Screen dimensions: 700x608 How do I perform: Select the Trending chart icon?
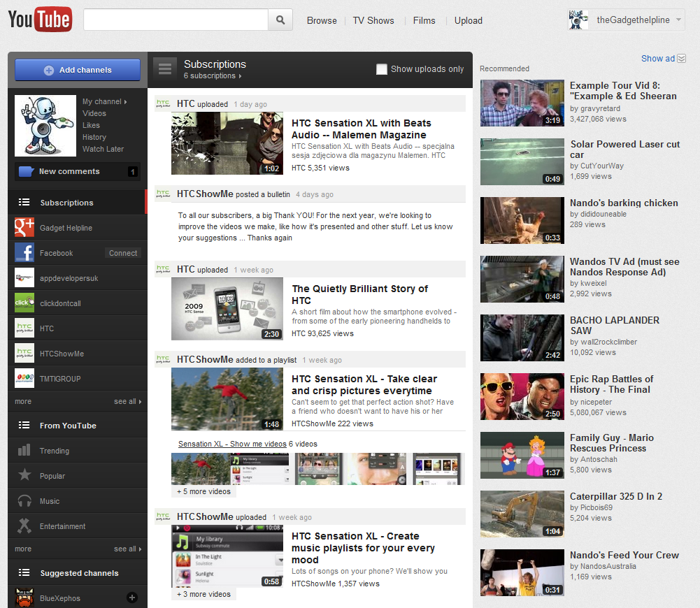coord(24,451)
